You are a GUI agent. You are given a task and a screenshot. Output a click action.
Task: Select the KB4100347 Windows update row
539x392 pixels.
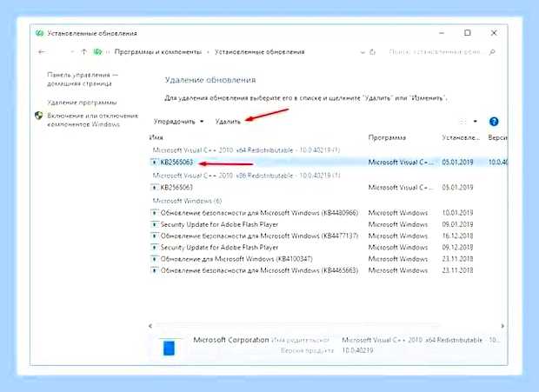[x=329, y=259]
